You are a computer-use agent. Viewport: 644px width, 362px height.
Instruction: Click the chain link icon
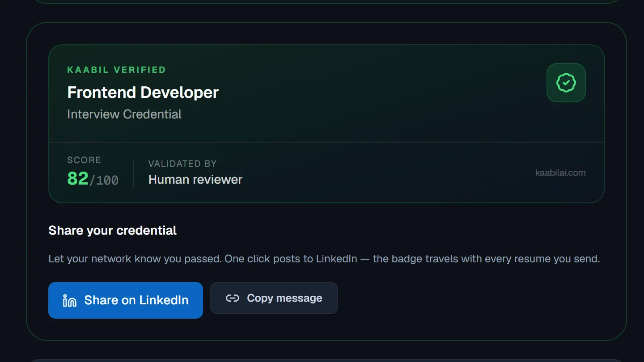[x=233, y=298]
